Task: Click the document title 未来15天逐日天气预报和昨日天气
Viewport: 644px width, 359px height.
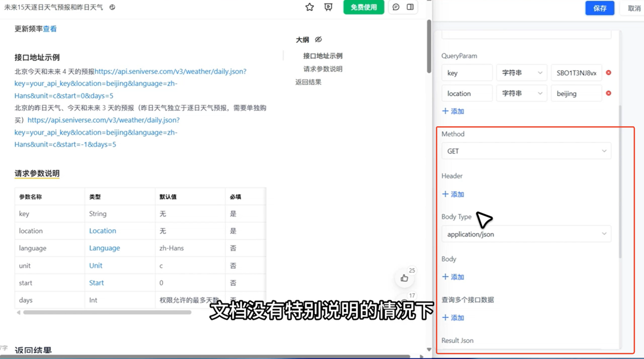Action: pyautogui.click(x=54, y=7)
